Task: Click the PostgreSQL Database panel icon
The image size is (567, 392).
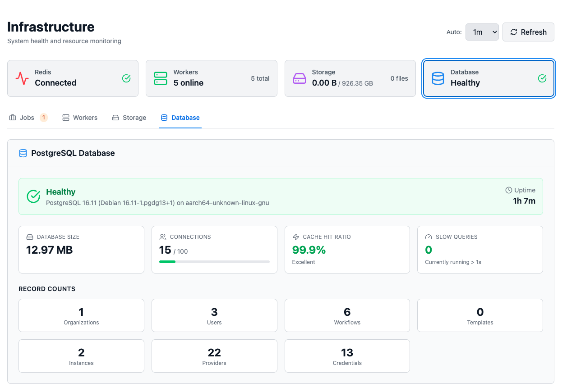Action: [23, 153]
